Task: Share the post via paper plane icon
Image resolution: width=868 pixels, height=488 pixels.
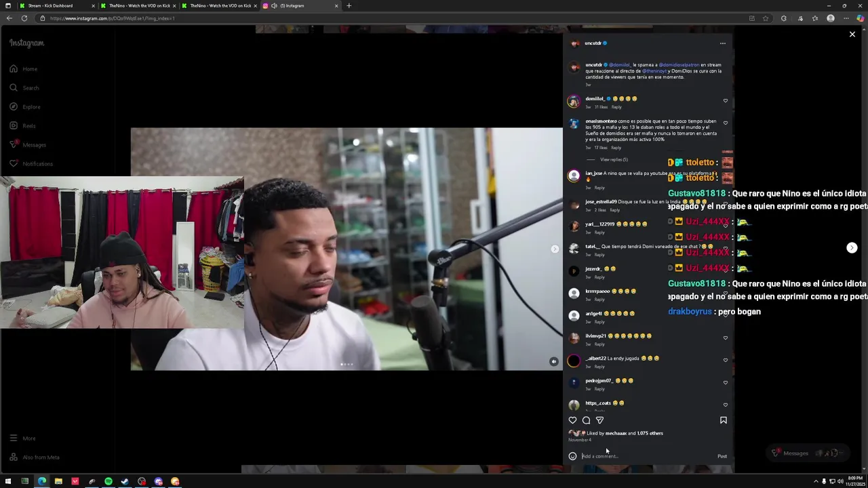Action: pos(599,420)
